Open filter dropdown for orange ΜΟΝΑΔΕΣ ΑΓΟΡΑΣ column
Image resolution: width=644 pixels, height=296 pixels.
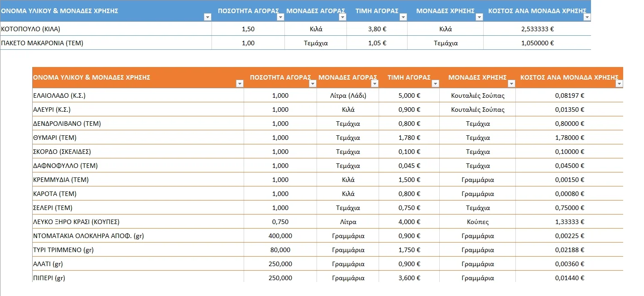pos(375,84)
